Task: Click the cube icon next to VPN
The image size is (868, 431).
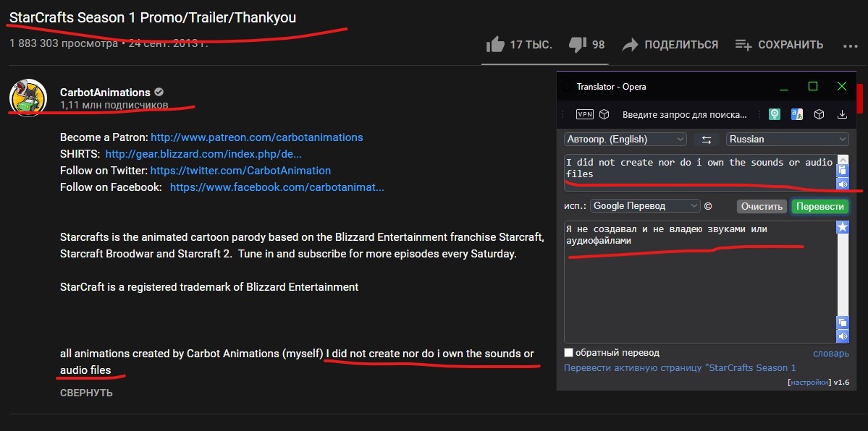Action: click(604, 114)
